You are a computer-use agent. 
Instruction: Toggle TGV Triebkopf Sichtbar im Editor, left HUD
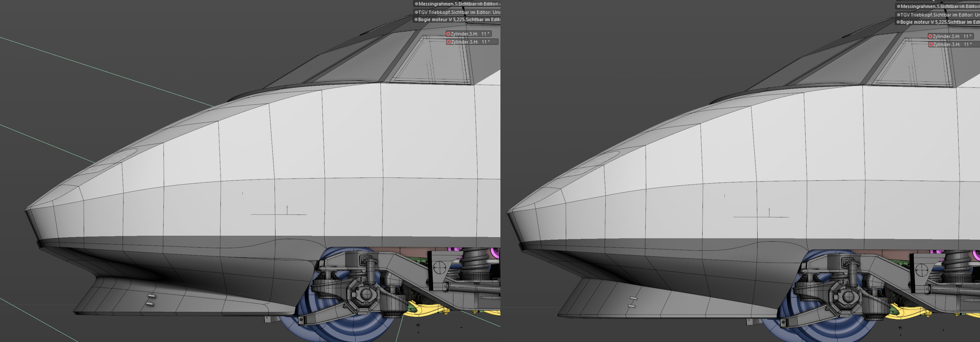coord(458,12)
